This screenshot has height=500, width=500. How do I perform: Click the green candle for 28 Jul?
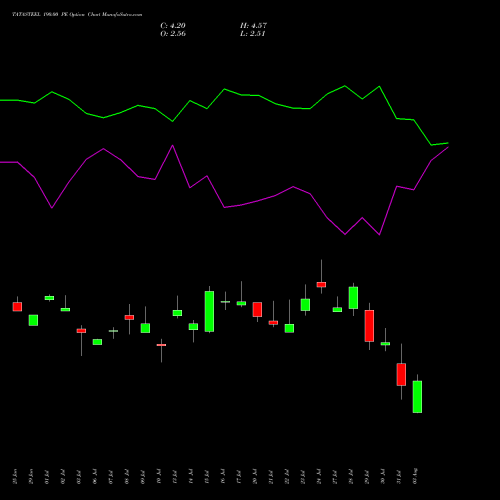click(x=353, y=298)
